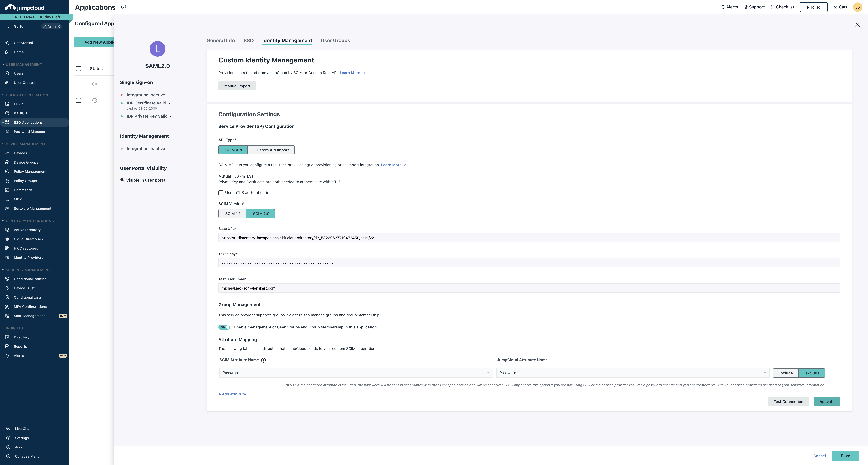Click the Password Manager icon
This screenshot has height=465, width=868.
(x=7, y=132)
